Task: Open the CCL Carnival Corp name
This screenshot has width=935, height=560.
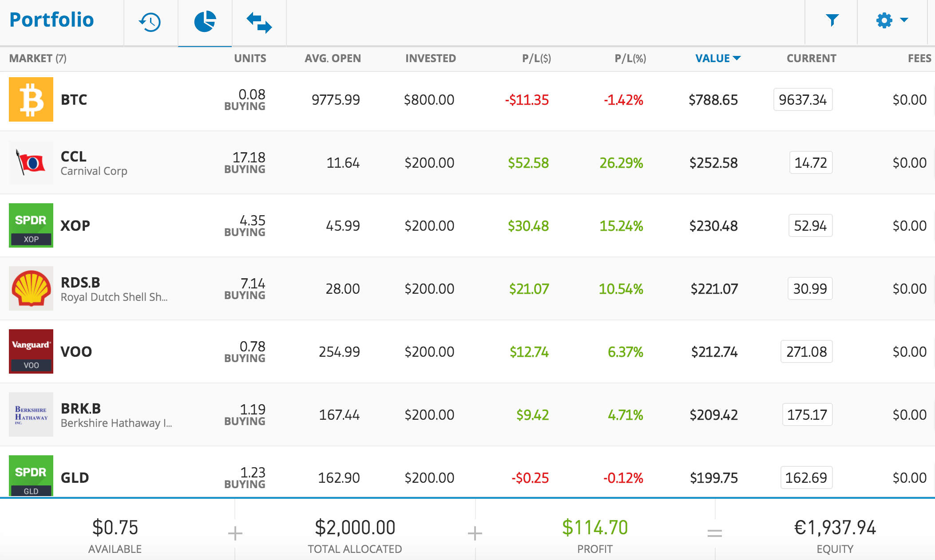Action: pos(94,163)
